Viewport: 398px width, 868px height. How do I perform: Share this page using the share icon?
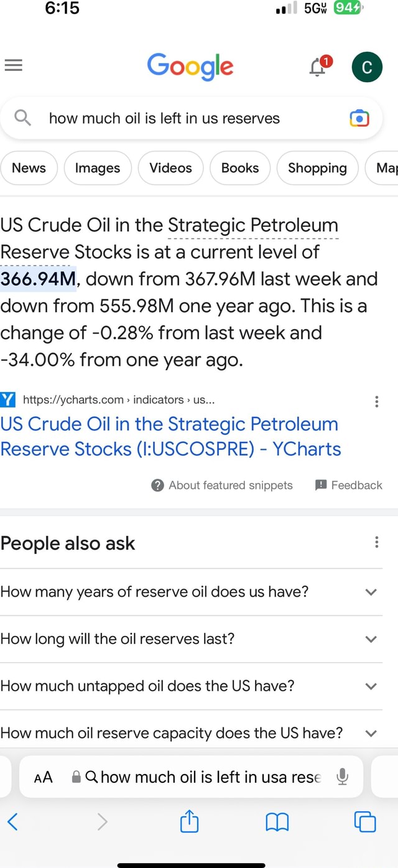point(189,821)
